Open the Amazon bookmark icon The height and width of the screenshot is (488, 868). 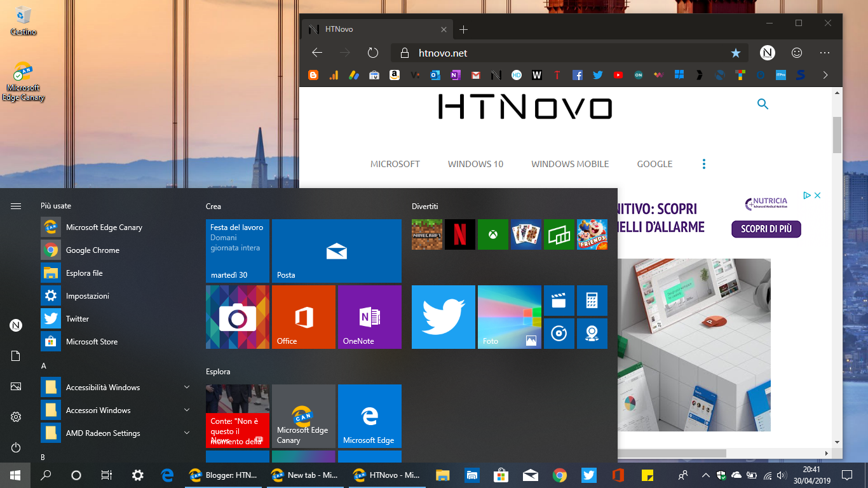pos(395,75)
